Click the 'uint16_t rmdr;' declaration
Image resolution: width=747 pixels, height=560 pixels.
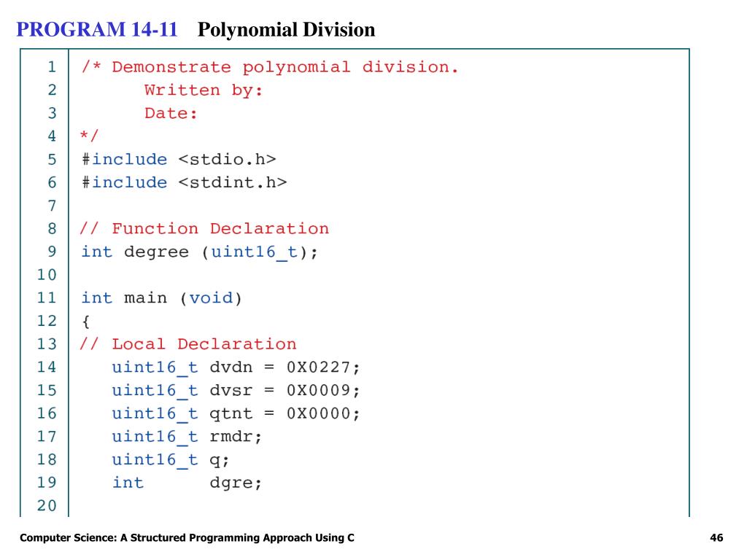(x=187, y=437)
